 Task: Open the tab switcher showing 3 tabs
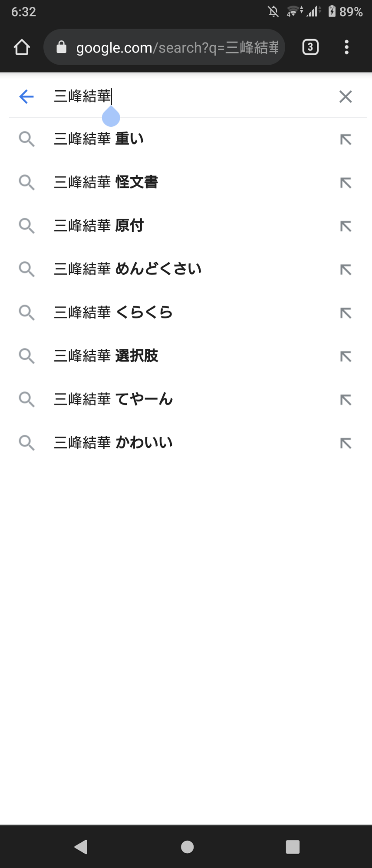click(x=310, y=47)
